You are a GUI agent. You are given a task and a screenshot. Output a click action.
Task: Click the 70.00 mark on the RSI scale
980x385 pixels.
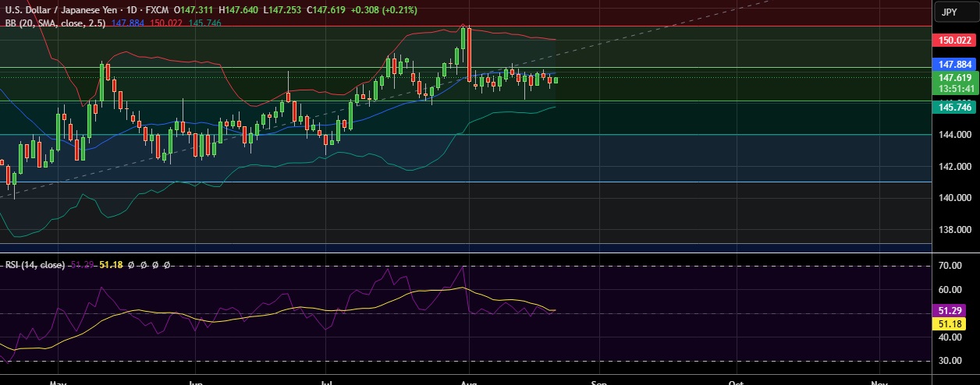949,266
